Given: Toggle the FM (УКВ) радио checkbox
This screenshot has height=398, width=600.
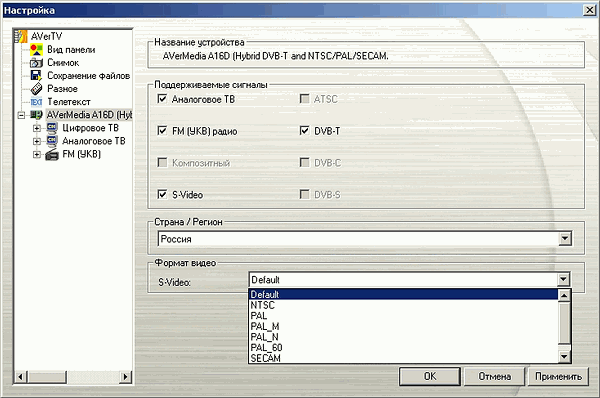Looking at the screenshot, I should (162, 131).
